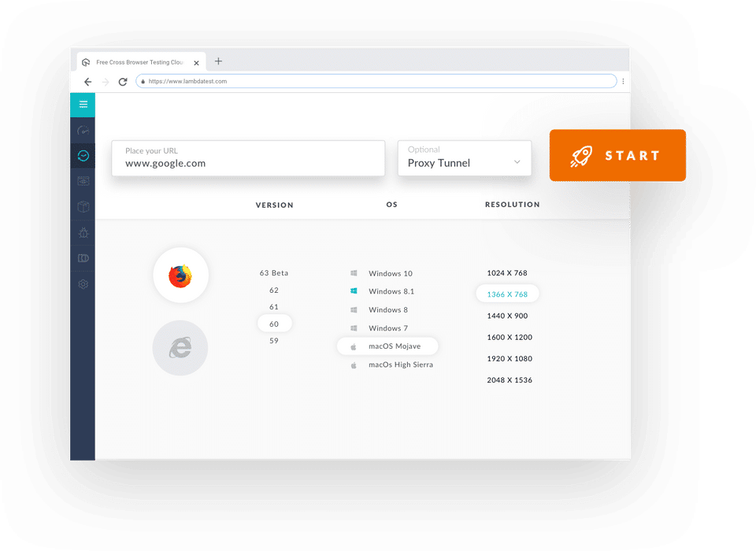
Task: Choose version 59
Action: pos(274,341)
